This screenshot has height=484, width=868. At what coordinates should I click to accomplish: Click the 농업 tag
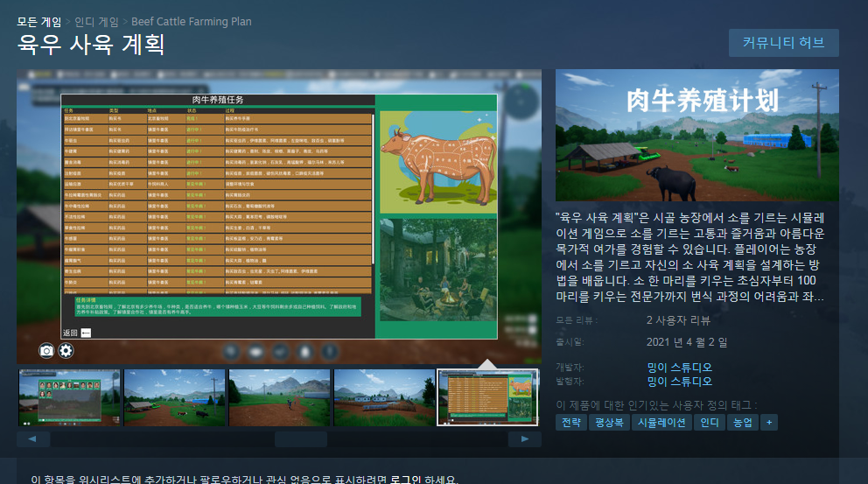tap(742, 423)
